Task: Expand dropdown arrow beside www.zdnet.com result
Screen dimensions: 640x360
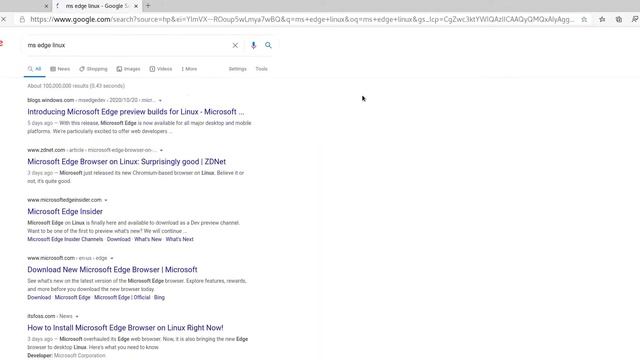Action: [x=161, y=150]
